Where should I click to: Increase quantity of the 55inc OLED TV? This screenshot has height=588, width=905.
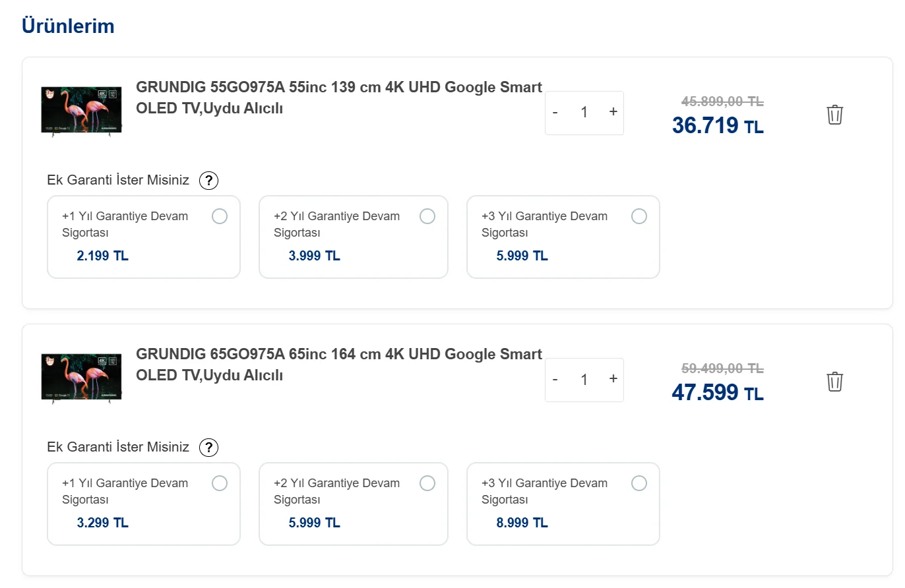pyautogui.click(x=613, y=112)
